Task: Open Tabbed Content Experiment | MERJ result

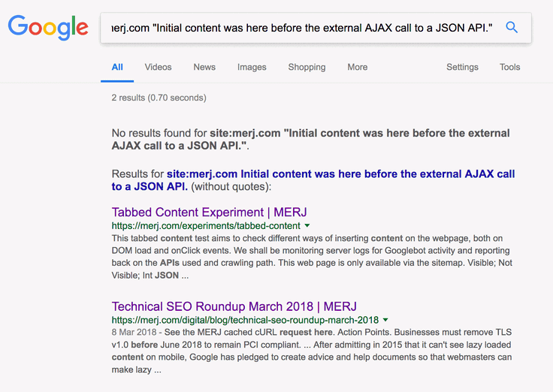Action: [209, 213]
